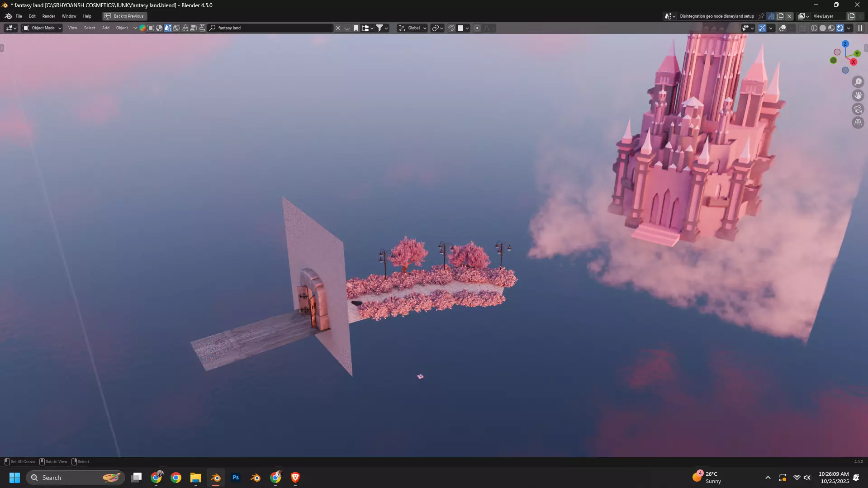Toggle the pin scene icon

click(761, 16)
